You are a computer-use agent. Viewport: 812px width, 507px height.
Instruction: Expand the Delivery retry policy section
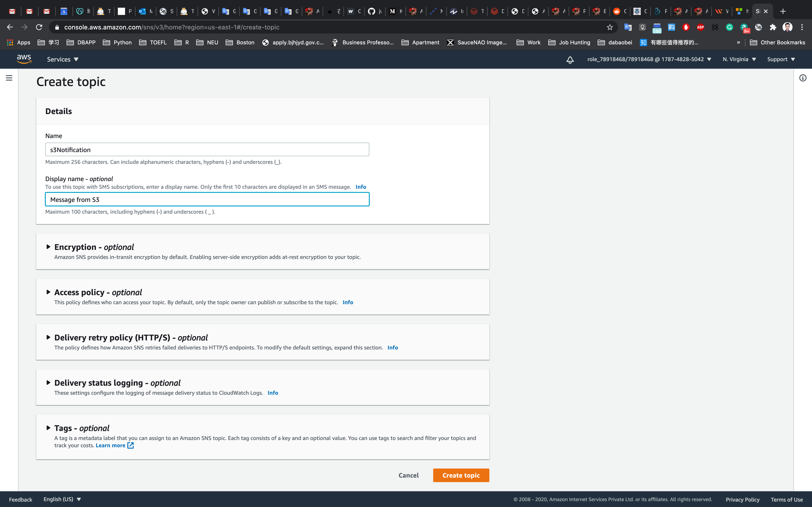coord(48,337)
